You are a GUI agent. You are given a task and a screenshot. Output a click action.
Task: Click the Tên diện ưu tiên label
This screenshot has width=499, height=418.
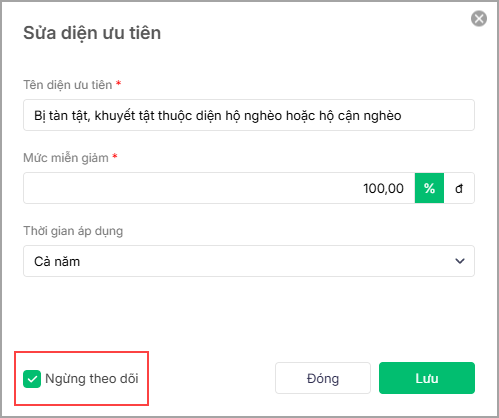tap(68, 85)
